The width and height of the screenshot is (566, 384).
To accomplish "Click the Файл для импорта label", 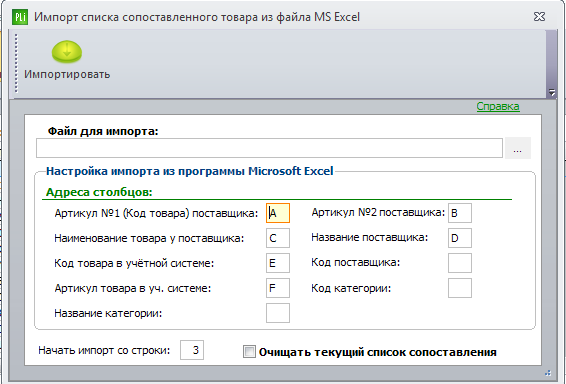I will click(103, 131).
